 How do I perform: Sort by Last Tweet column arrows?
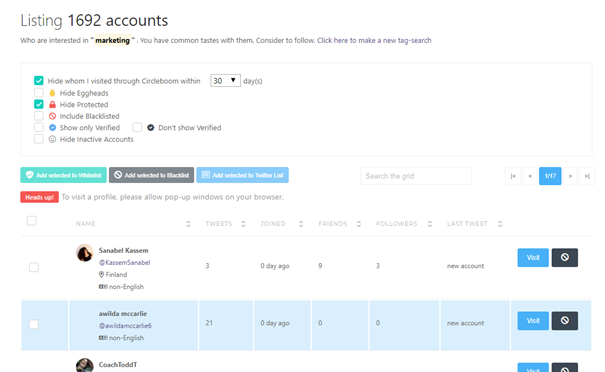coord(500,224)
